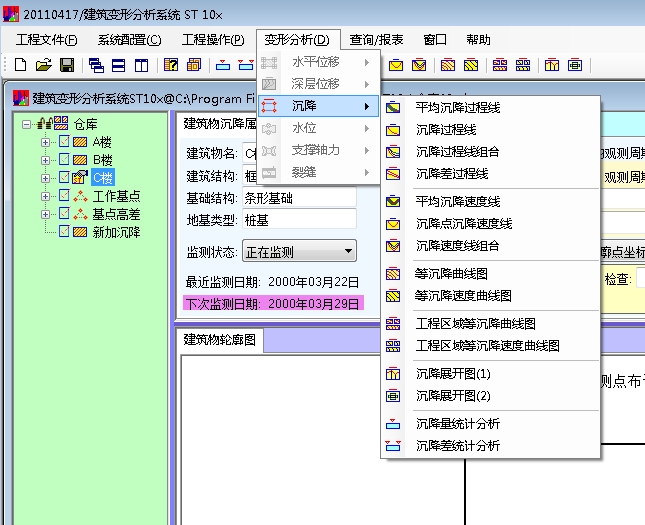The height and width of the screenshot is (525, 645).
Task: Open the 查询/报表 menu
Action: (x=376, y=40)
